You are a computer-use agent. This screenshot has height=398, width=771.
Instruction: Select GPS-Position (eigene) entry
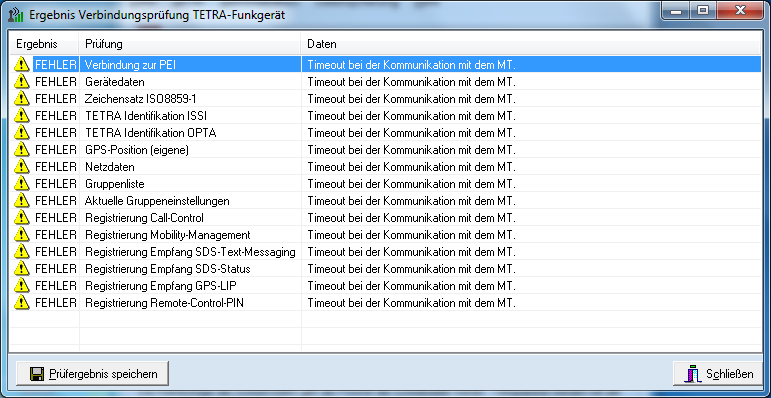pos(137,150)
